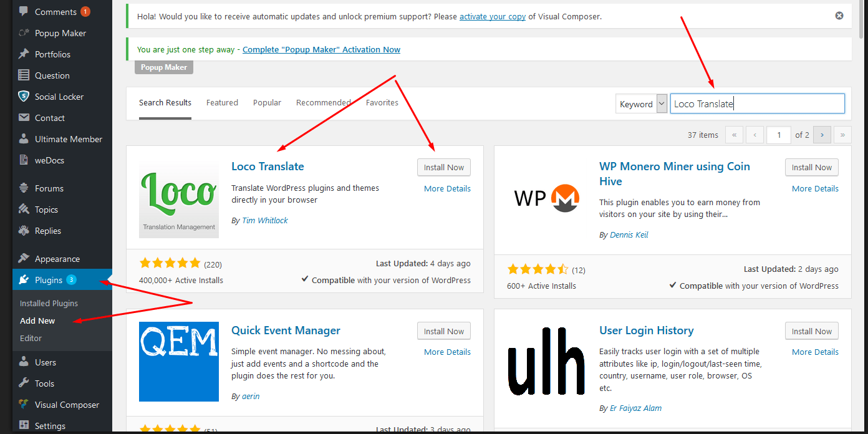The image size is (868, 434).
Task: Click the Forums sidebar icon
Action: pyautogui.click(x=24, y=188)
